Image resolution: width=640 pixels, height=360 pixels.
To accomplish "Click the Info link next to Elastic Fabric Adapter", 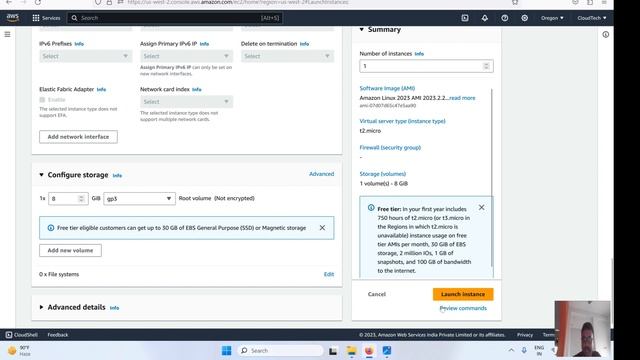I will click(101, 89).
